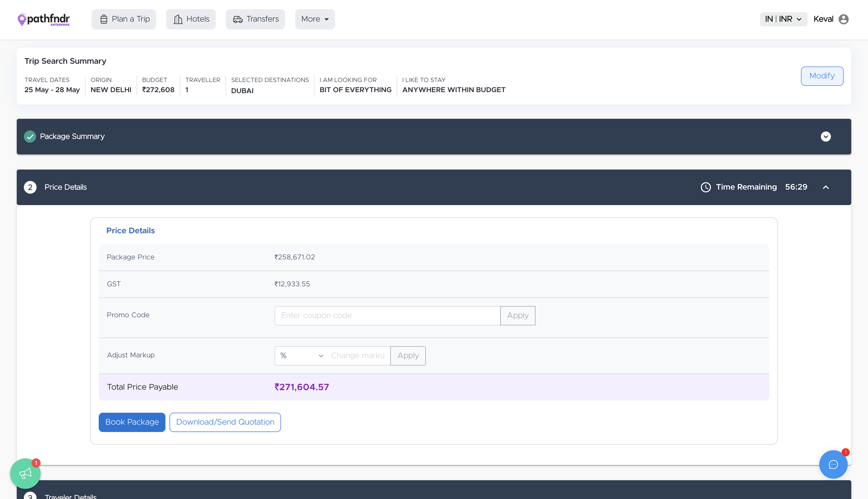
Task: Click the travel dates 25 May - 28 May
Action: (52, 90)
